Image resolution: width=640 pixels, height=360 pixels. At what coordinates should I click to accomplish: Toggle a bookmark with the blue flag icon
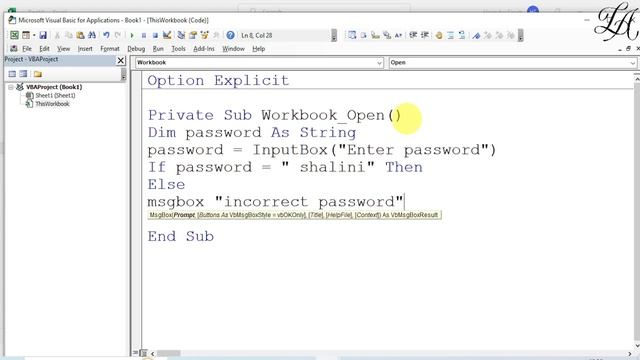[476, 36]
